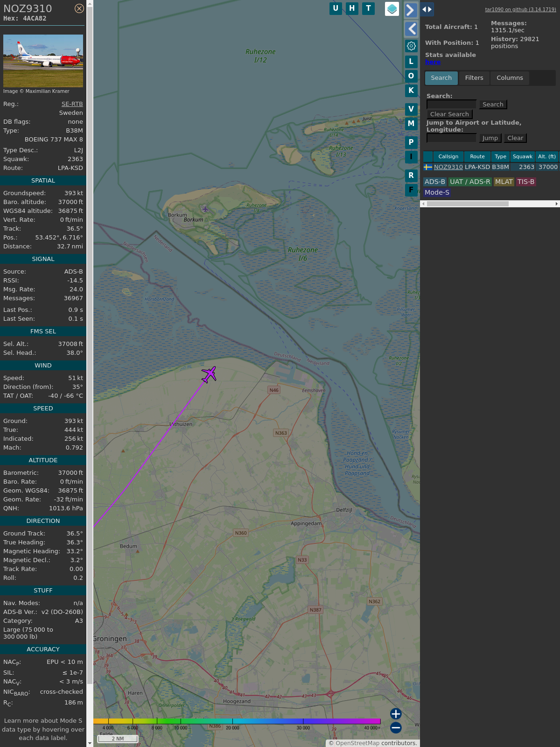Click the Swedish flag icon in table row
The height and width of the screenshot is (747, 560).
click(x=428, y=167)
